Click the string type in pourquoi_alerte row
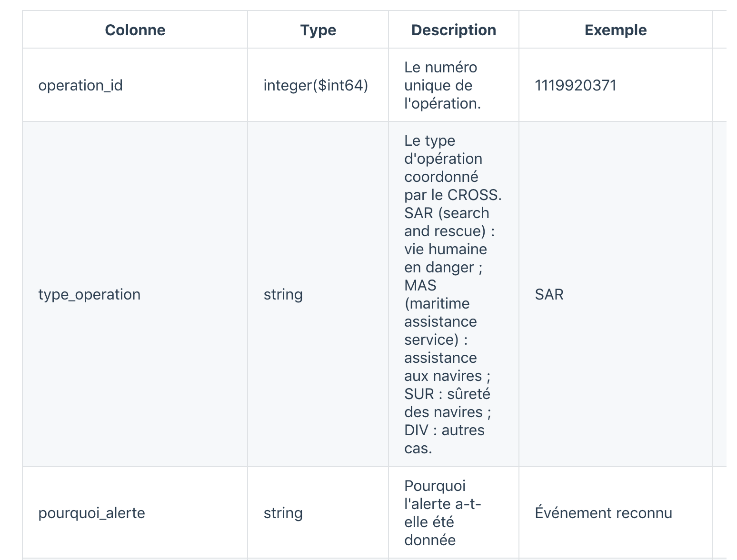This screenshot has width=737, height=560. click(x=283, y=513)
